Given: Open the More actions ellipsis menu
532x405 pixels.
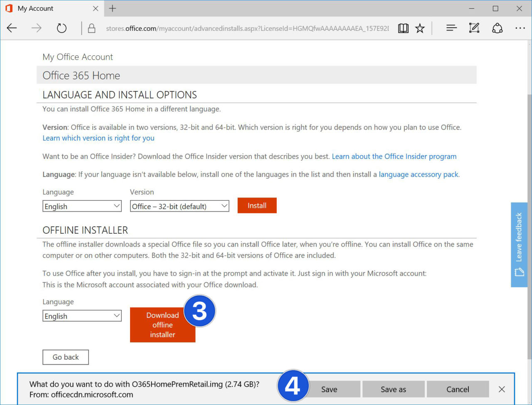Looking at the screenshot, I should (x=520, y=28).
